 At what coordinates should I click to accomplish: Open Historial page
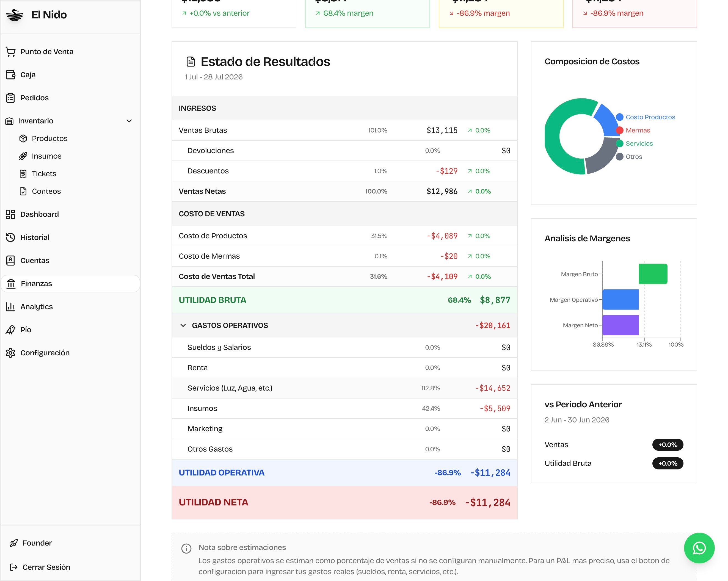[x=70, y=237]
